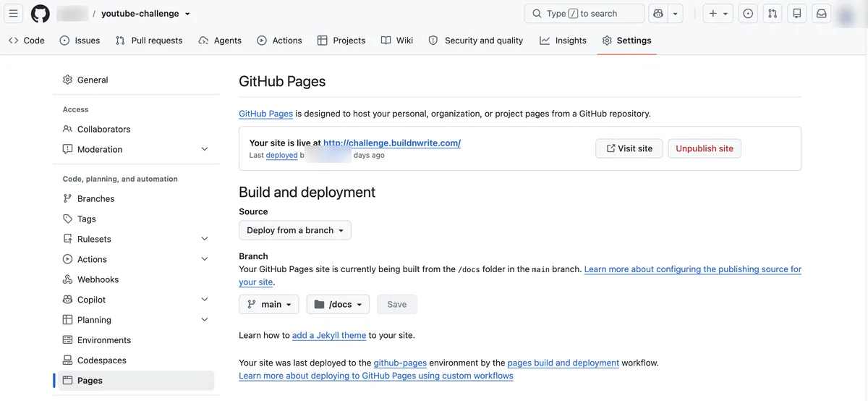Image resolution: width=868 pixels, height=401 pixels.
Task: Open Copilot dropdown arrow in header
Action: coord(675,14)
